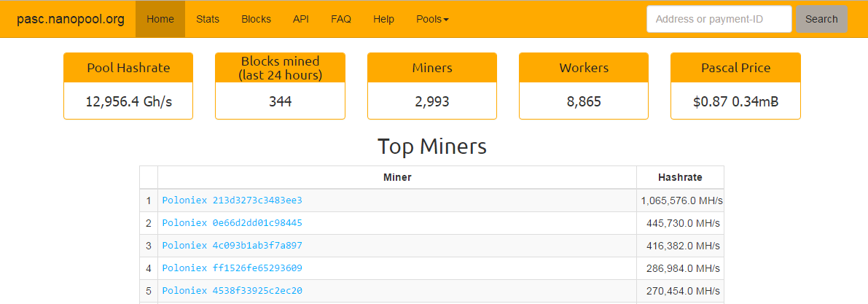
Task: Open miner Poloniex ff1526fe65293609
Action: coord(232,268)
